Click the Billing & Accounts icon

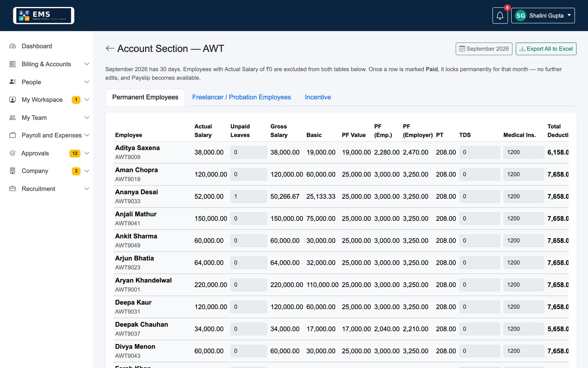point(12,64)
